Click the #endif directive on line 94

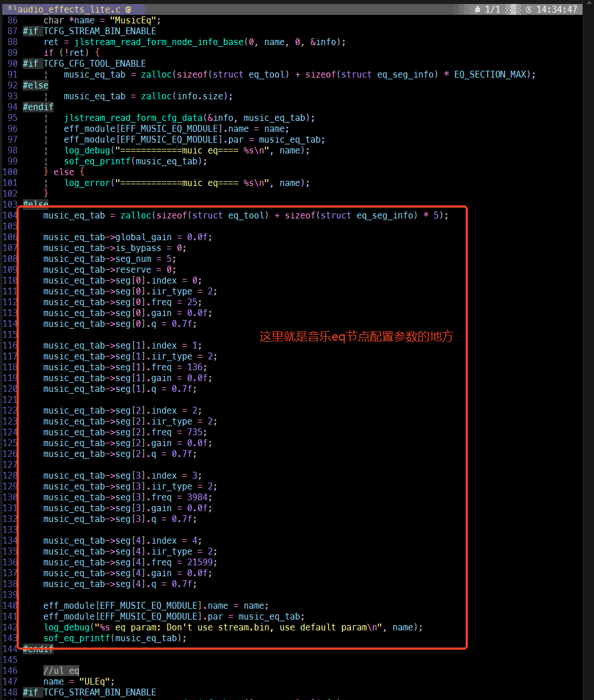coord(38,107)
